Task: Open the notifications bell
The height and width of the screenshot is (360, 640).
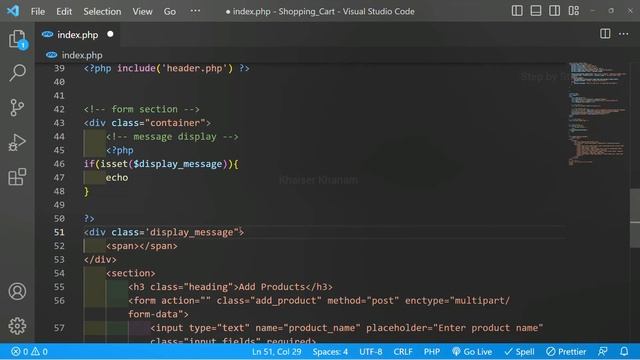Action: tap(624, 351)
